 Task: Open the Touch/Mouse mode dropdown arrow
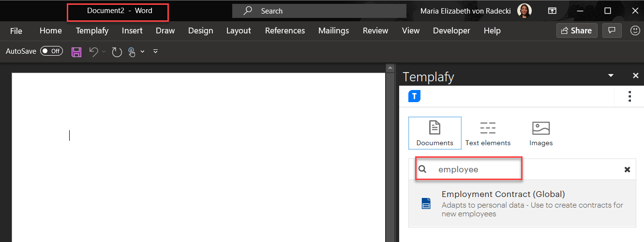coord(142,51)
